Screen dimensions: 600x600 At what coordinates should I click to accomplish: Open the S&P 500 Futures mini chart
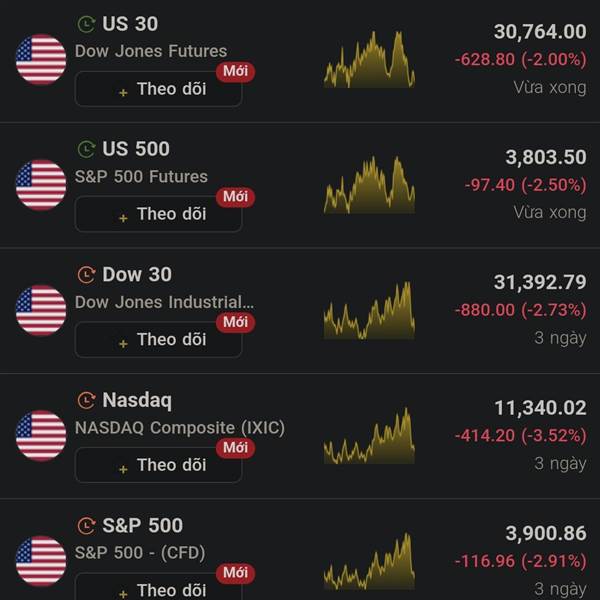pyautogui.click(x=369, y=185)
